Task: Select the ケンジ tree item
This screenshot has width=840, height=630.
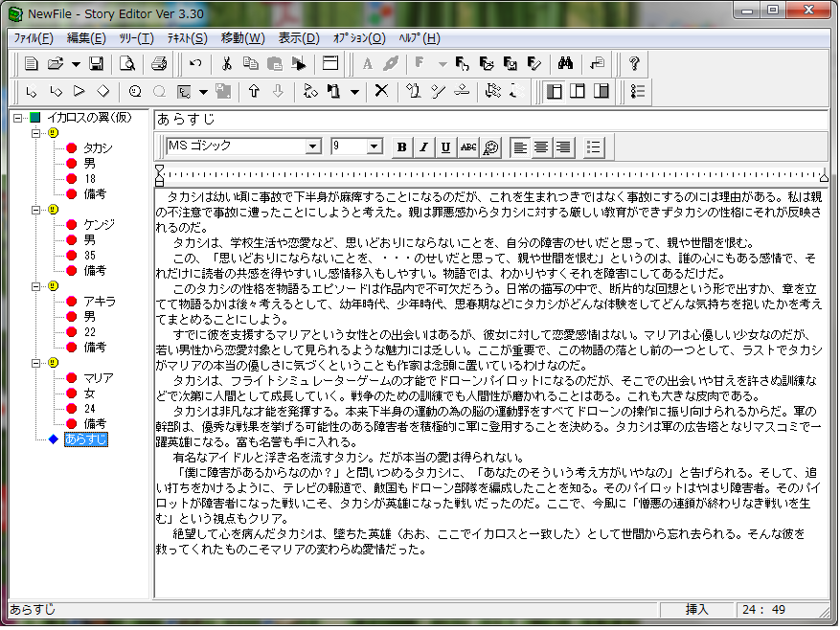Action: [99, 224]
